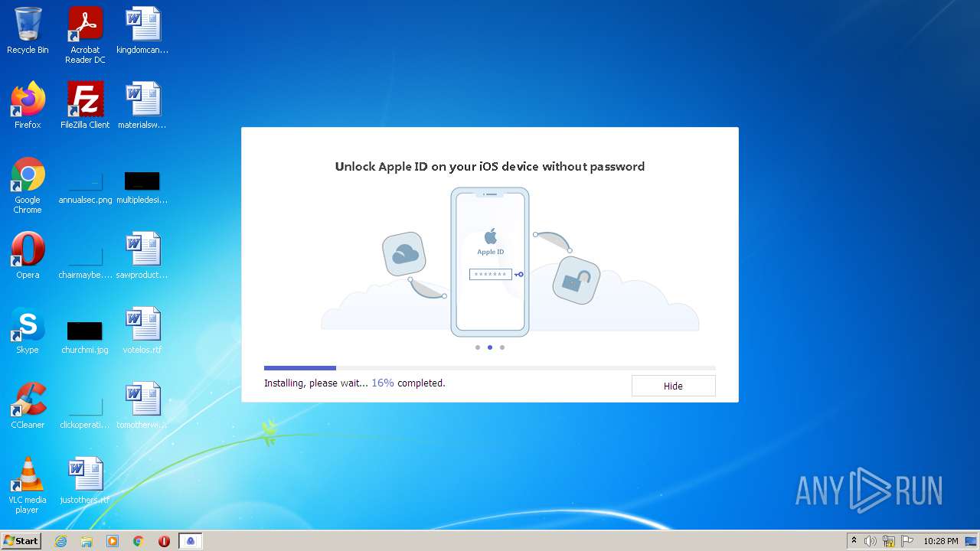Show hidden system tray icons
Image resolution: width=980 pixels, height=551 pixels.
854,540
